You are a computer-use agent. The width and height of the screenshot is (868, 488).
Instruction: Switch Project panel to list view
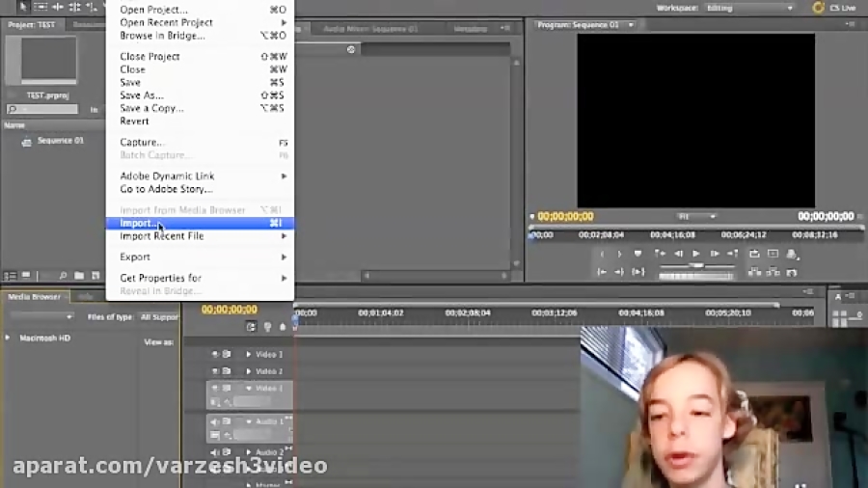pos(10,275)
